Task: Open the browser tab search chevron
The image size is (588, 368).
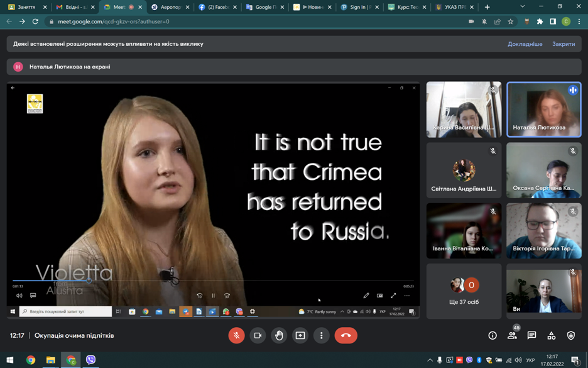Action: point(522,7)
